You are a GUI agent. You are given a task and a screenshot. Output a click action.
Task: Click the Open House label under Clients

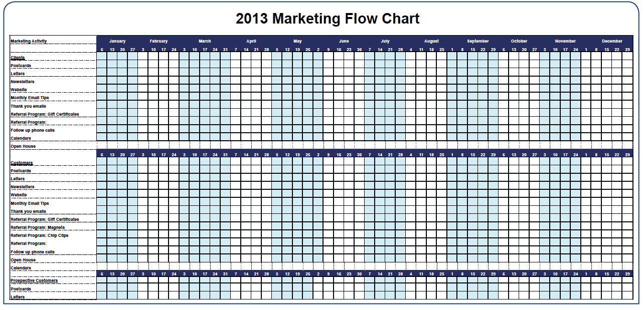[23, 146]
